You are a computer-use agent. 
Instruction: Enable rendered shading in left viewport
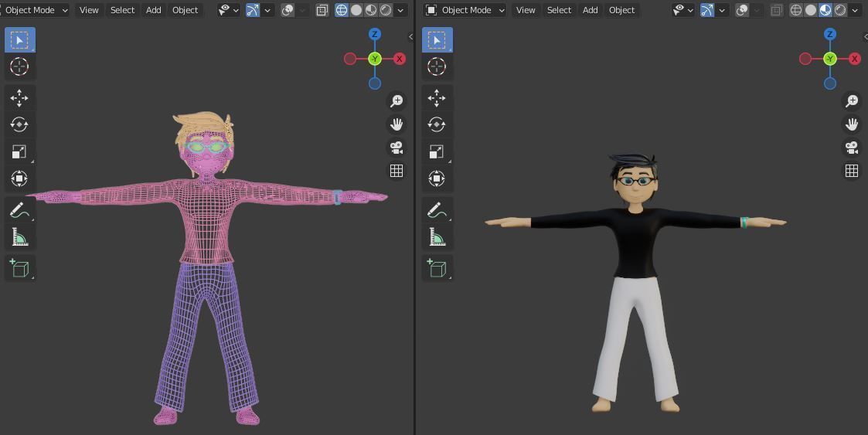(x=386, y=10)
